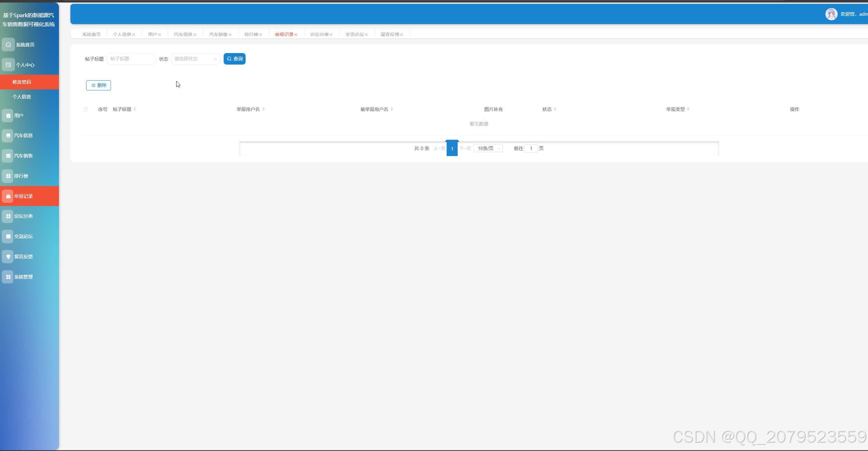The image size is (868, 451).
Task: Click the admin avatar in header
Action: [x=831, y=14]
